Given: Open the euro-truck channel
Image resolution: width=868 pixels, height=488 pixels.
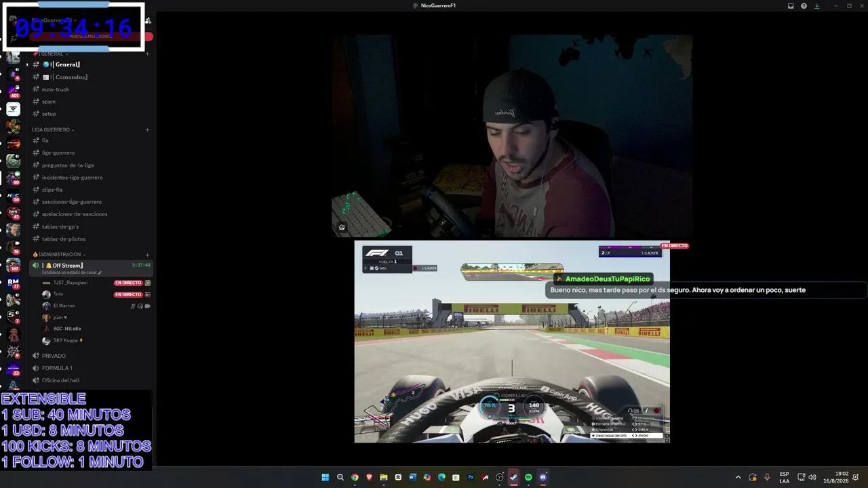Looking at the screenshot, I should click(x=90, y=89).
